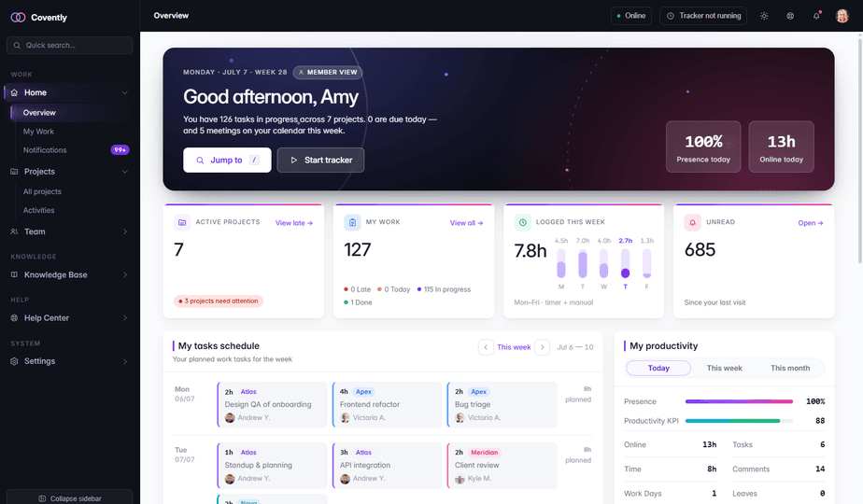Click the Quick search magnifier icon

[17, 45]
